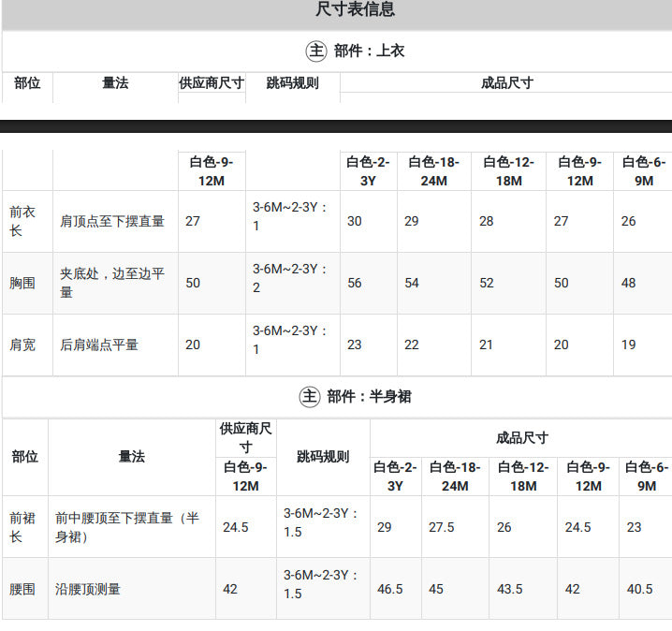
Task: Select the 沿腰顶测量 measurement text
Action: pos(88,589)
